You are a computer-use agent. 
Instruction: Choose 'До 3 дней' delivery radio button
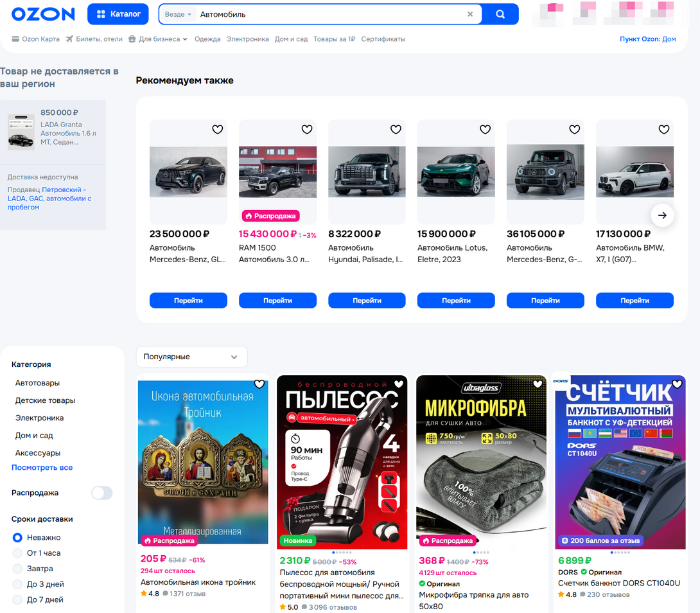[18, 584]
